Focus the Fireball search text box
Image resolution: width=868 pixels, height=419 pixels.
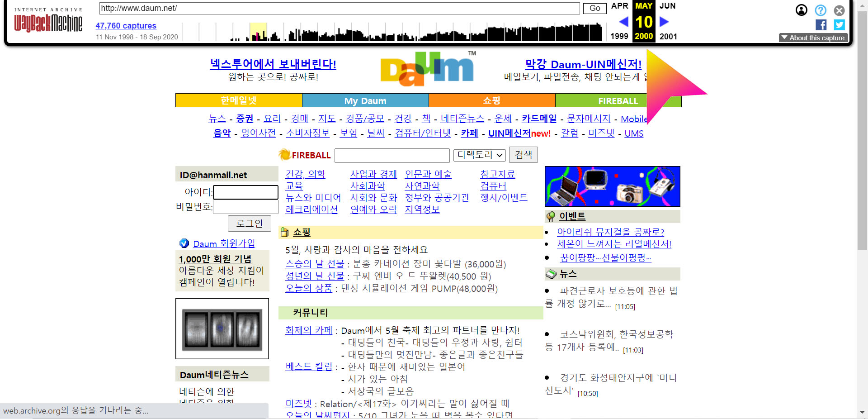[x=392, y=155]
